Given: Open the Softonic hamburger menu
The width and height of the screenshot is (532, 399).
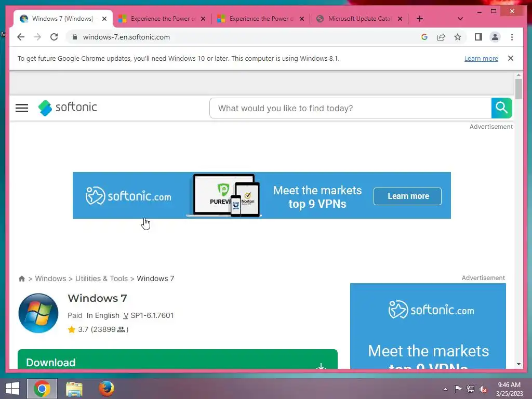Looking at the screenshot, I should 22,108.
